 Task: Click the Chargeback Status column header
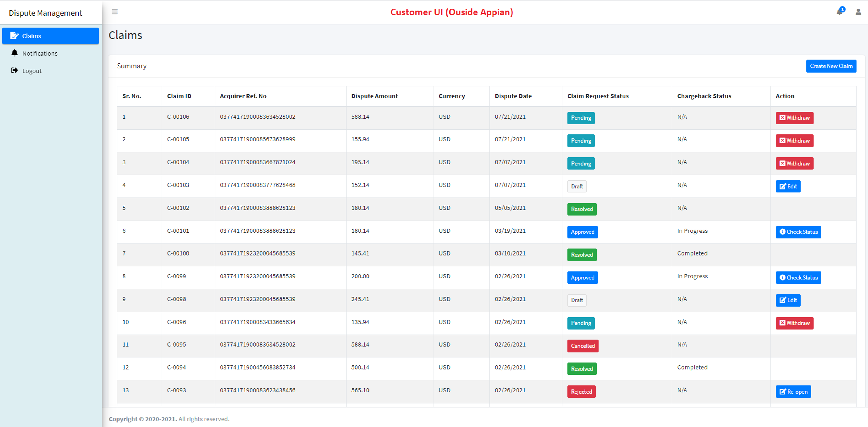click(x=704, y=96)
